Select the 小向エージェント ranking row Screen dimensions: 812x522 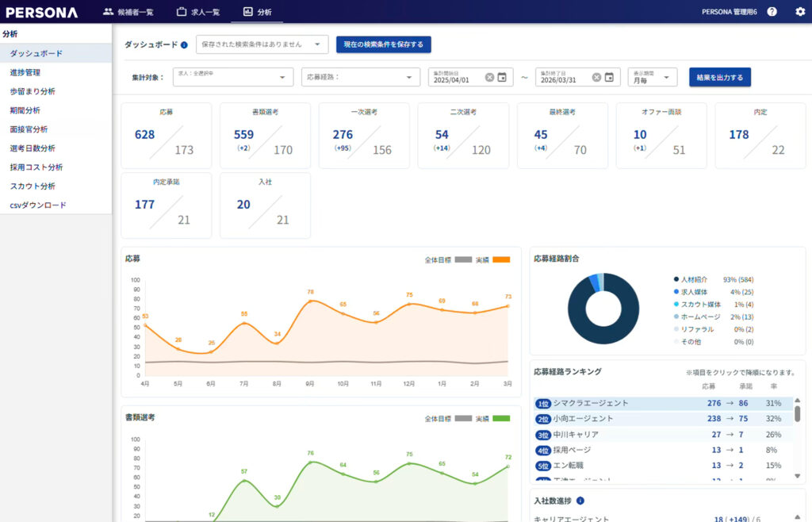(x=663, y=419)
